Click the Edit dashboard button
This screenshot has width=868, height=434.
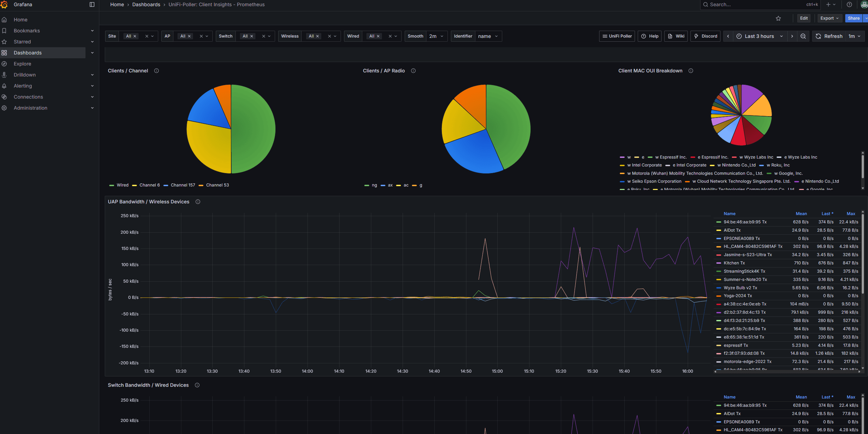pos(804,18)
